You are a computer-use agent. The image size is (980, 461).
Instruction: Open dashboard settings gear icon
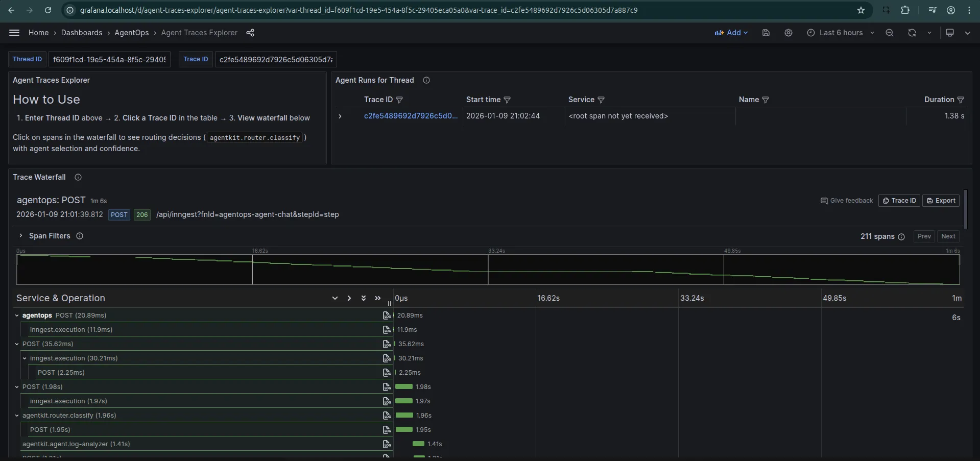tap(788, 33)
